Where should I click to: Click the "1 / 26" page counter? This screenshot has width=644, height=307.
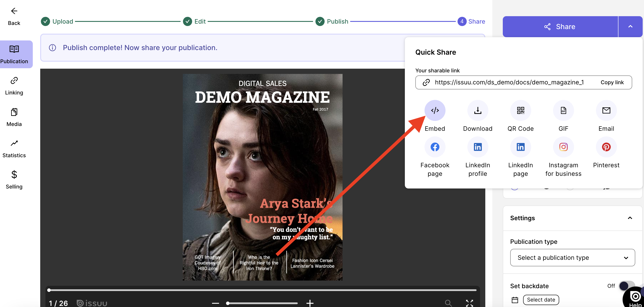tap(58, 303)
